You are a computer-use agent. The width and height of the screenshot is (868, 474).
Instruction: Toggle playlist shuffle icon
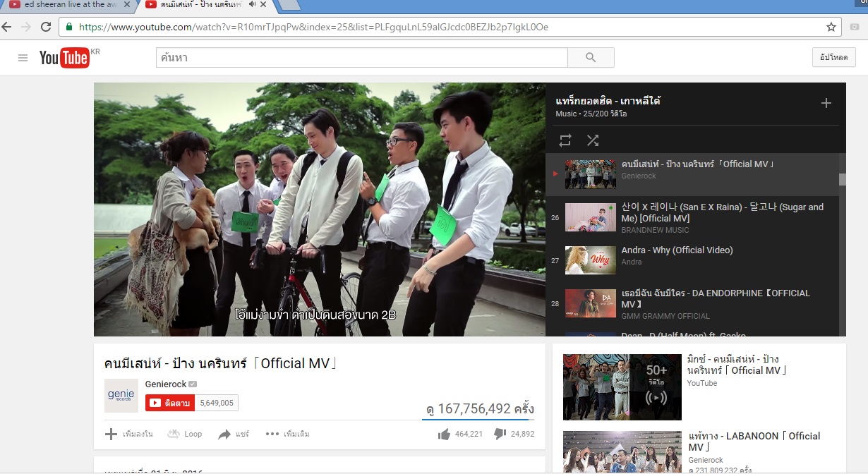tap(593, 140)
